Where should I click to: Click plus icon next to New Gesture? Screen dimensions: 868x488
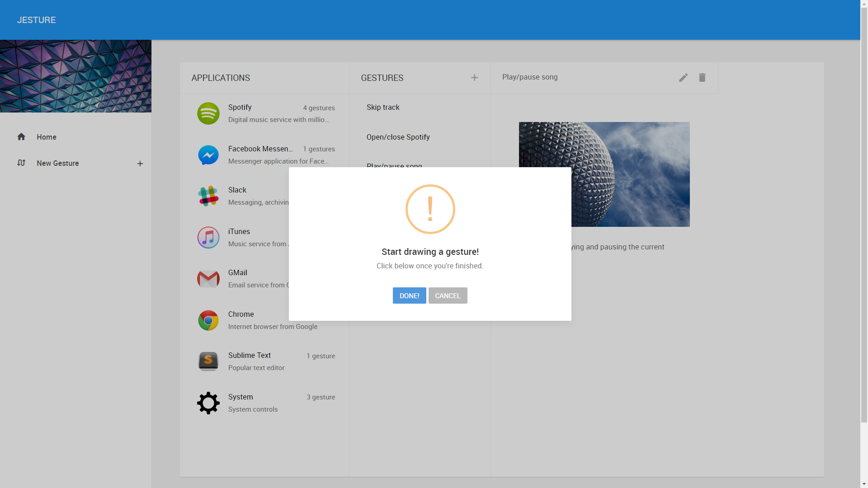click(140, 164)
